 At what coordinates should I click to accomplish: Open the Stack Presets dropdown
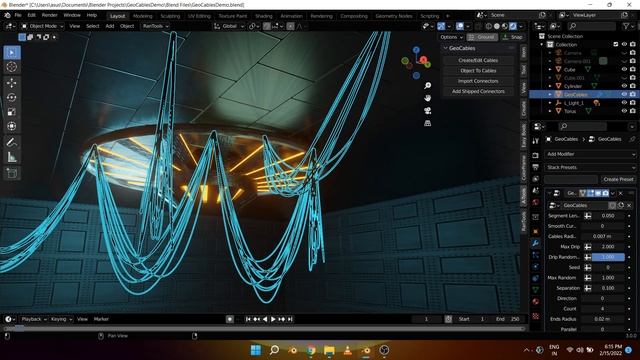(590, 167)
